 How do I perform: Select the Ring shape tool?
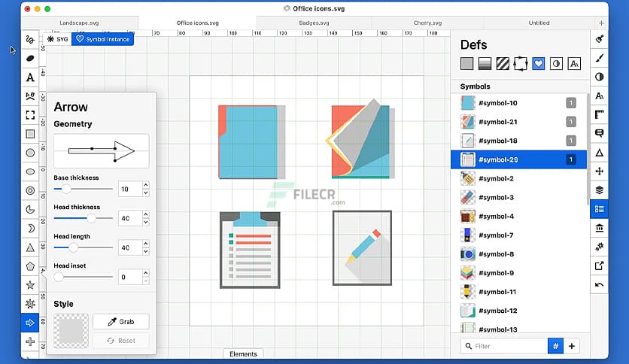(x=30, y=190)
